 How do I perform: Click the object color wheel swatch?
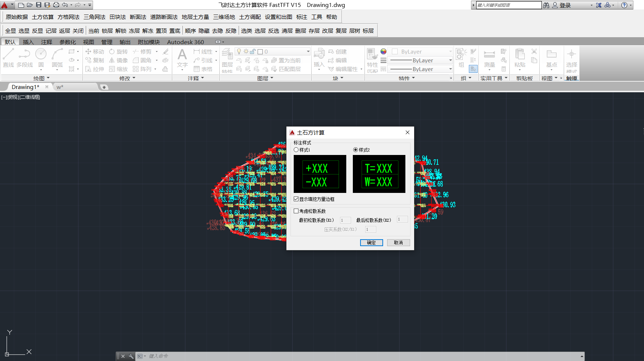[383, 51]
